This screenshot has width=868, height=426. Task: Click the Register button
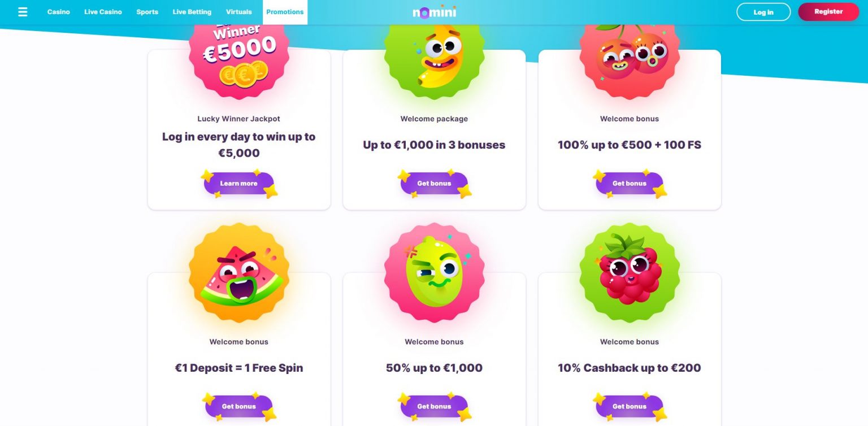[x=828, y=12]
